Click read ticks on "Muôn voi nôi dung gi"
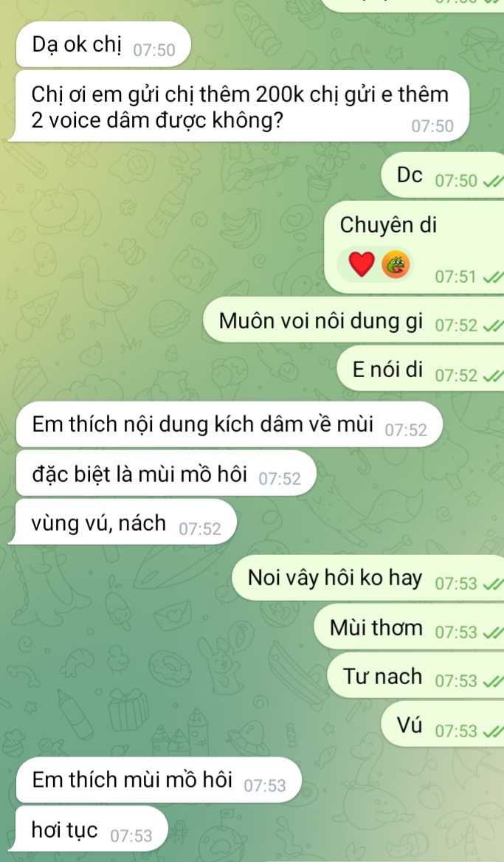This screenshot has height=862, width=504. [493, 326]
